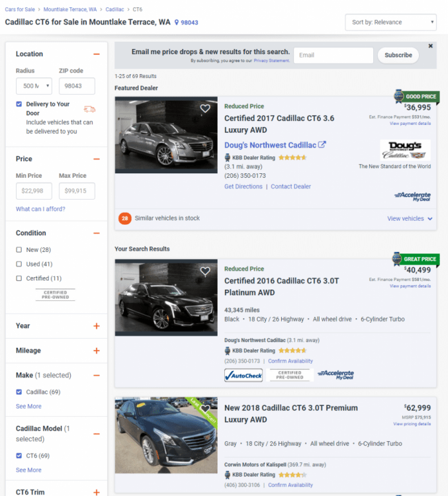Viewport: 448px width, 496px height.
Task: Go to Cars for Sale breadcrumb
Action: 20,10
